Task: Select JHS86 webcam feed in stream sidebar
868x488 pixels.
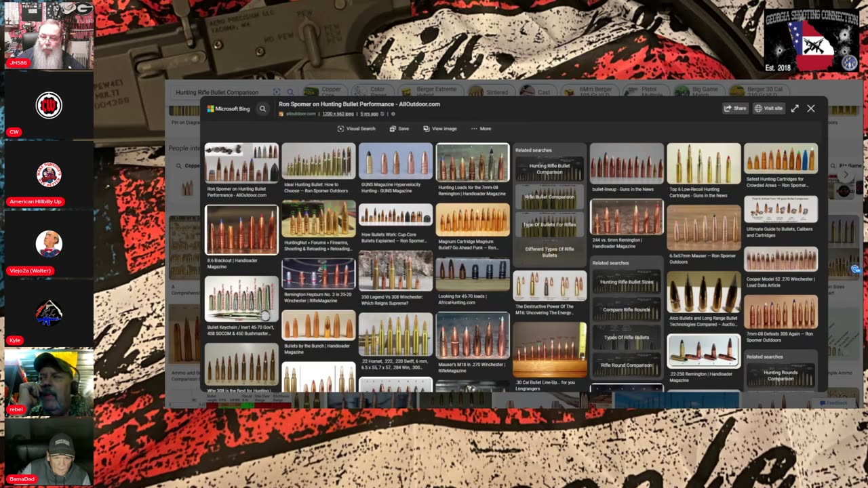Action: point(49,35)
